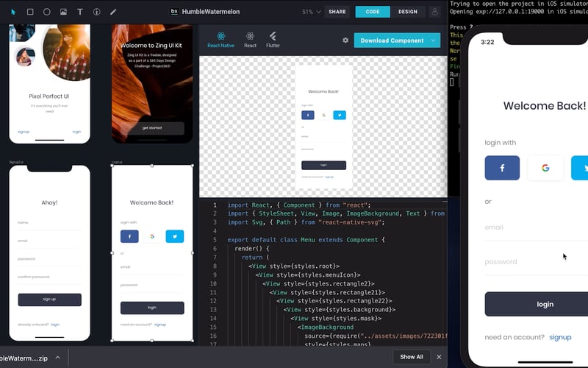Open the 51% zoom level dropdown

point(312,12)
